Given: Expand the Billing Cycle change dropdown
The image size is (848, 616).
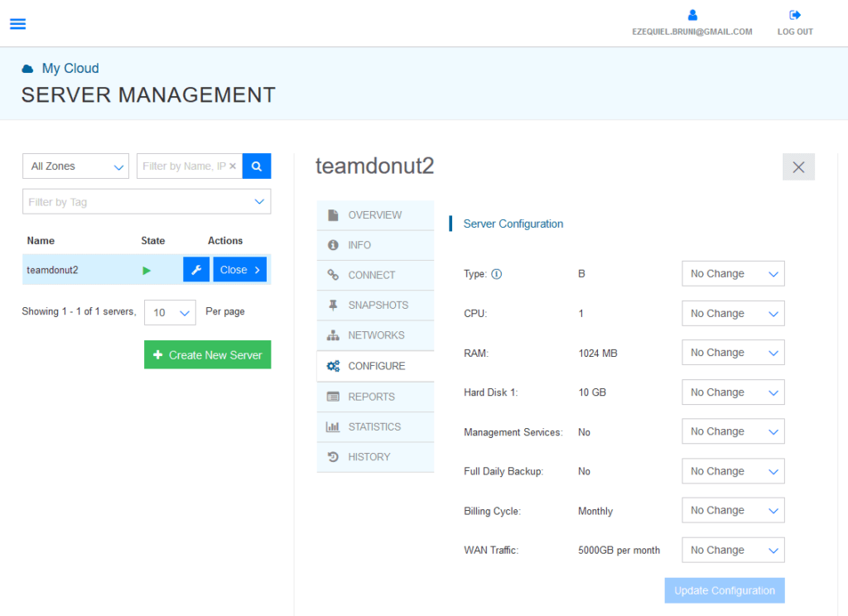Looking at the screenshot, I should (733, 511).
